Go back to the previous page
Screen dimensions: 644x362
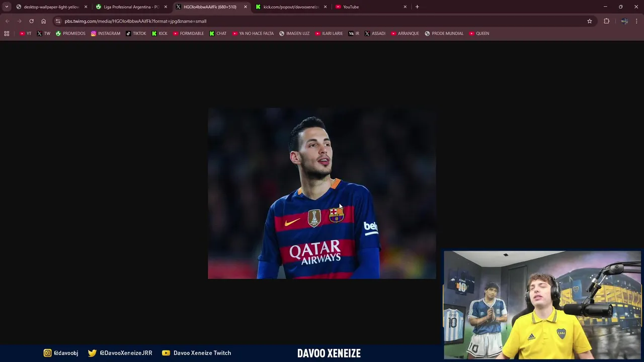(7, 21)
